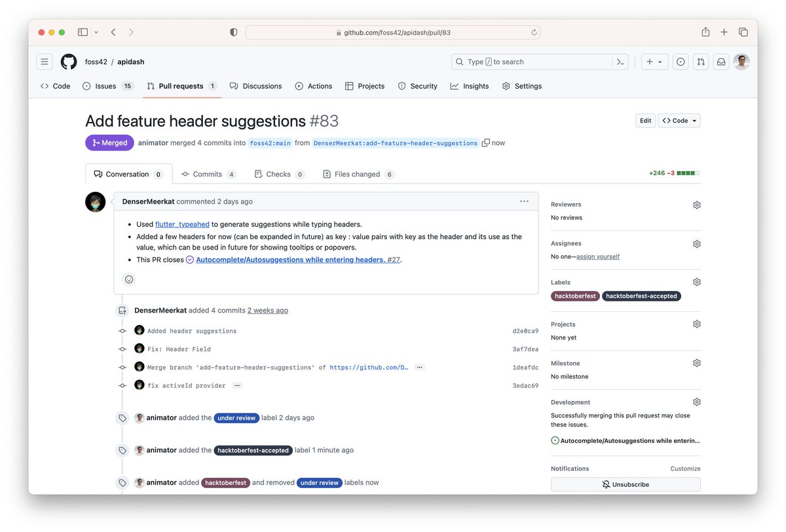Open commit hash 3af7dea
Screen dimensions: 786x532
click(525, 349)
